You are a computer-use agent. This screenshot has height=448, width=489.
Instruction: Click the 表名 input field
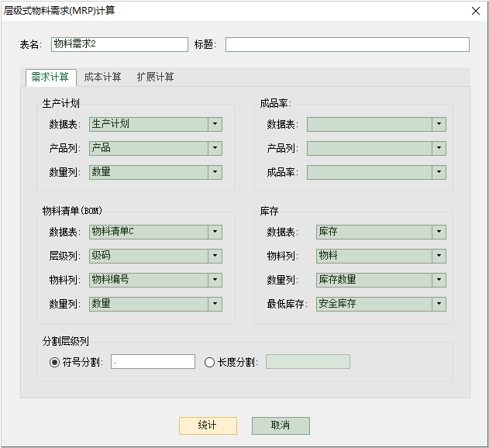click(119, 45)
